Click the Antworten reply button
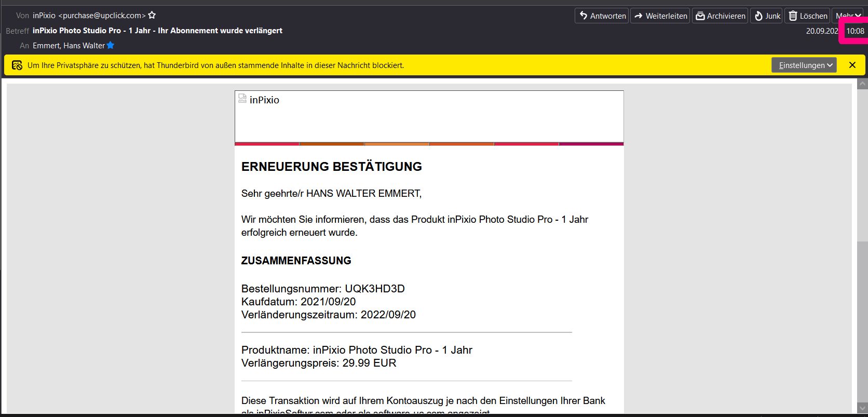The height and width of the screenshot is (417, 868). click(x=602, y=16)
